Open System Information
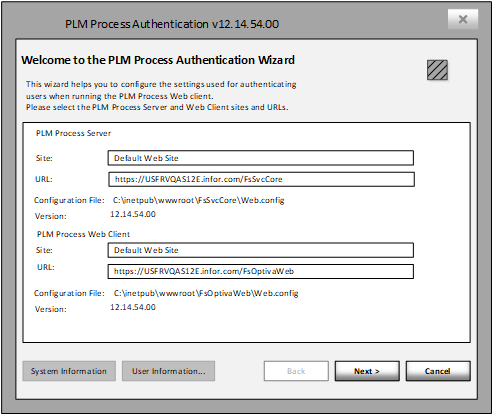The image size is (493, 415). click(69, 371)
